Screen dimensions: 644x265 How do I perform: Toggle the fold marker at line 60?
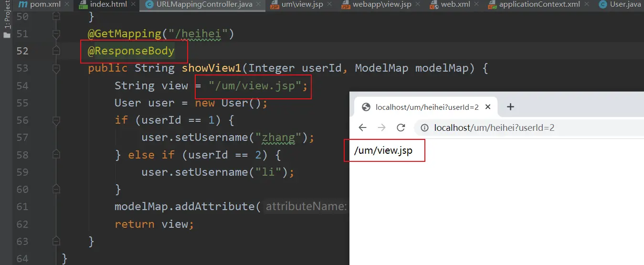(56, 190)
